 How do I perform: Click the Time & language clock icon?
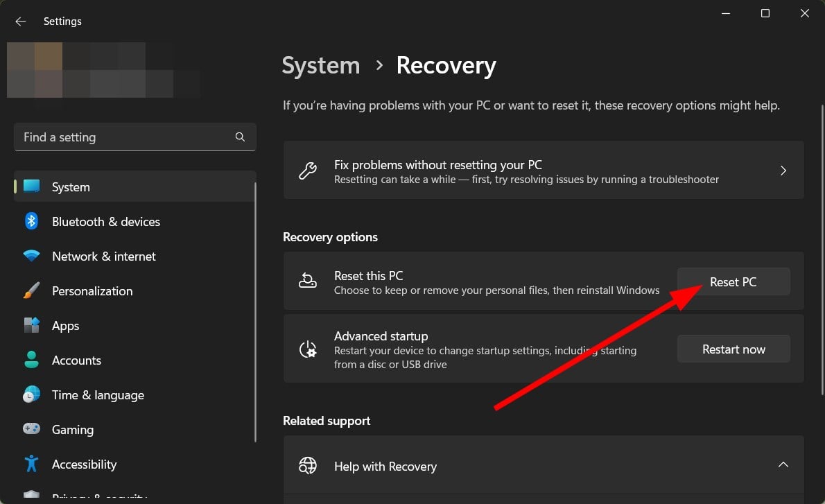tap(32, 394)
